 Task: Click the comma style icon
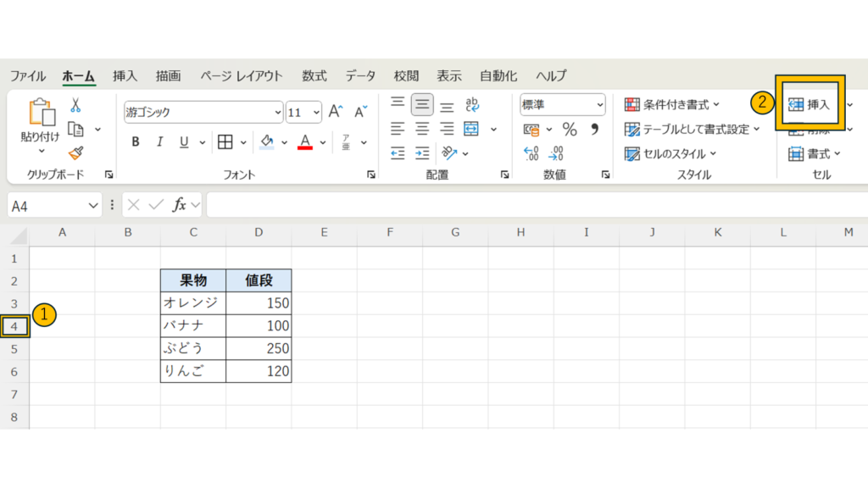[x=594, y=130]
